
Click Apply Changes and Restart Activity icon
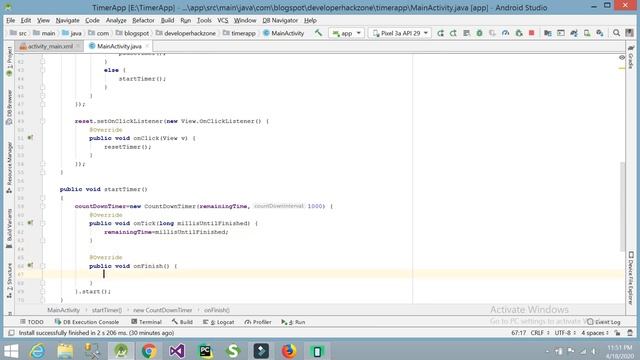[x=453, y=33]
